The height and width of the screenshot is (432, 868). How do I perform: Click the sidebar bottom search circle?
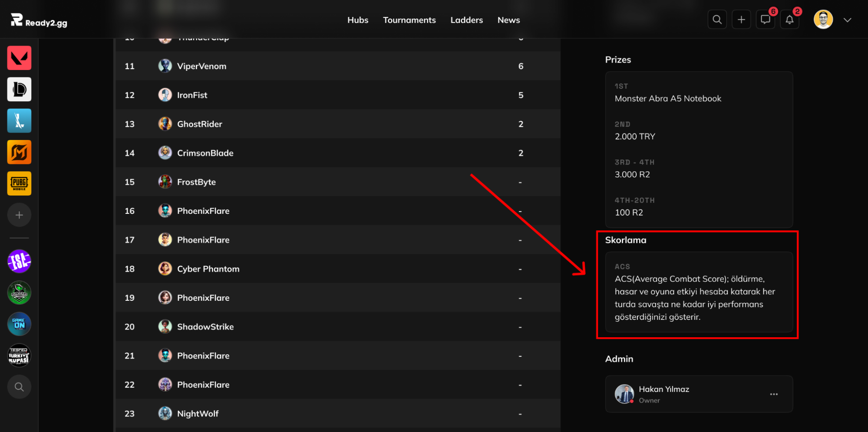click(x=19, y=387)
